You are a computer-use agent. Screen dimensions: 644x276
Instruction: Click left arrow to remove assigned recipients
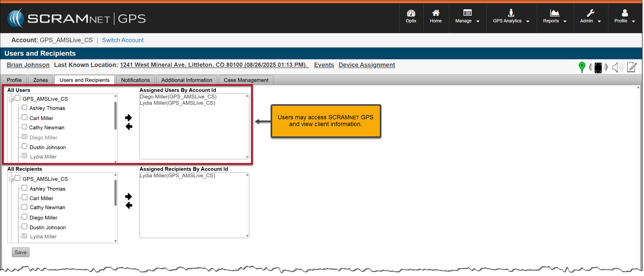click(129, 206)
